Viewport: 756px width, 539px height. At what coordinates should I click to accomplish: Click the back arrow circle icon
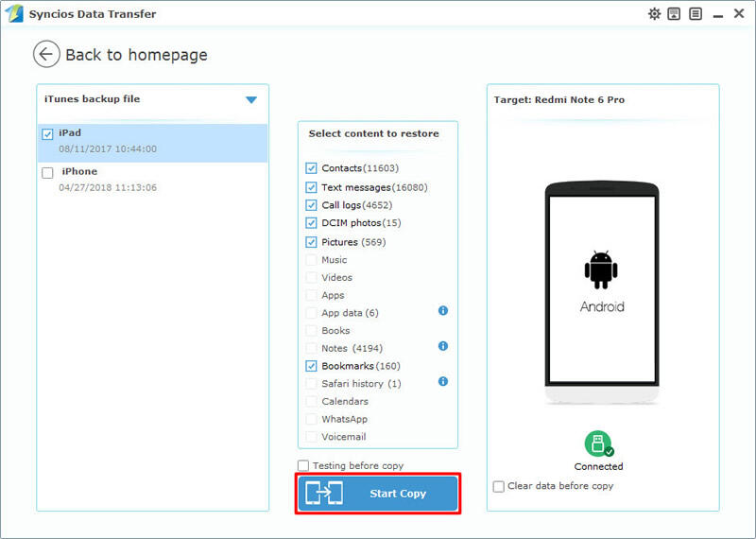pyautogui.click(x=46, y=55)
